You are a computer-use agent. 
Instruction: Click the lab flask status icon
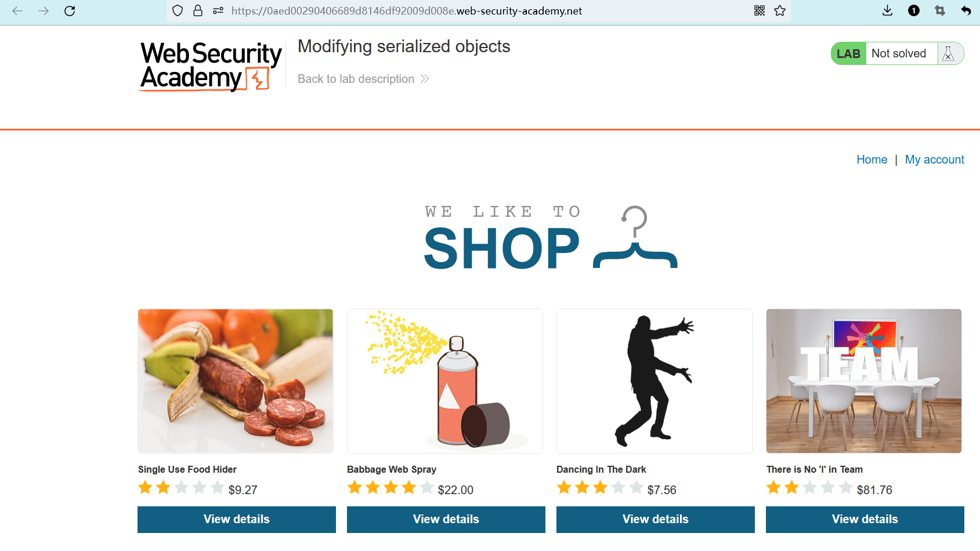click(949, 54)
